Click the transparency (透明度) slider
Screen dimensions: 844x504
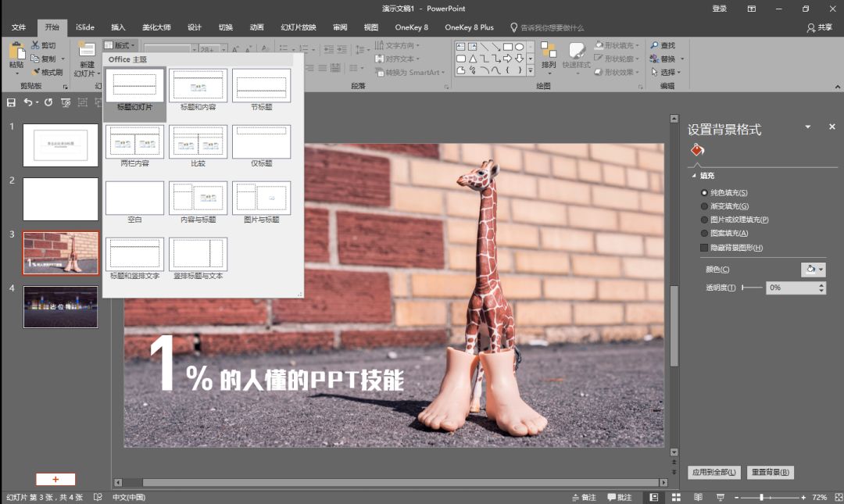point(752,288)
